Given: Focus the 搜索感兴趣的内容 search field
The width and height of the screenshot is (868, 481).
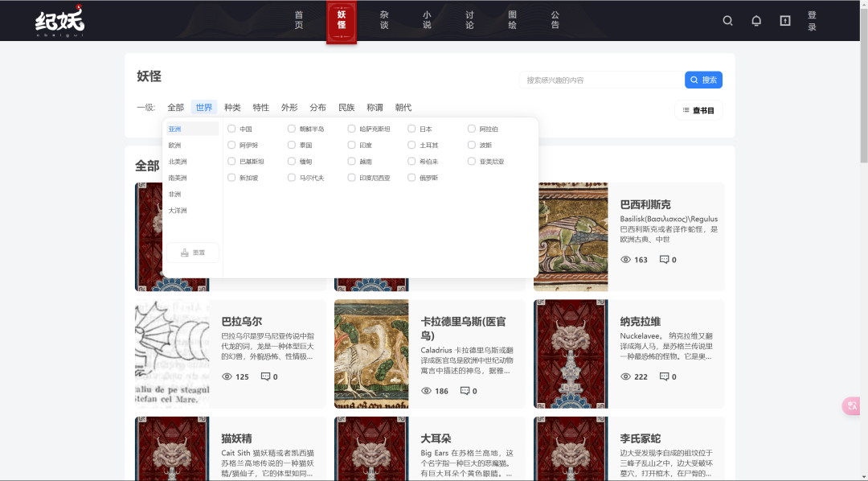Looking at the screenshot, I should (x=602, y=80).
